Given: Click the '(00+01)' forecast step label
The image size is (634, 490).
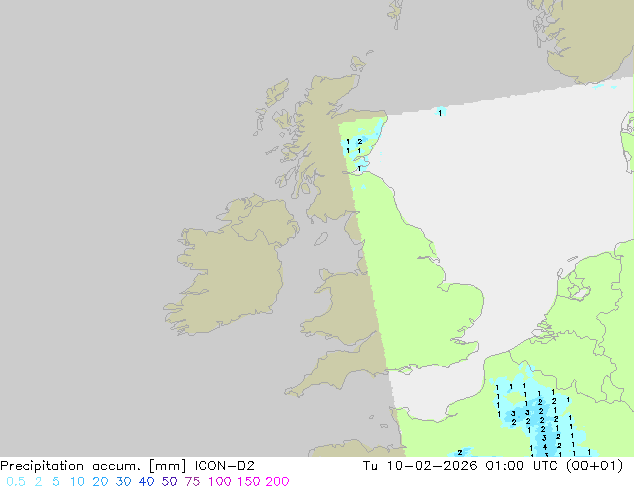Looking at the screenshot, I should click(594, 466).
